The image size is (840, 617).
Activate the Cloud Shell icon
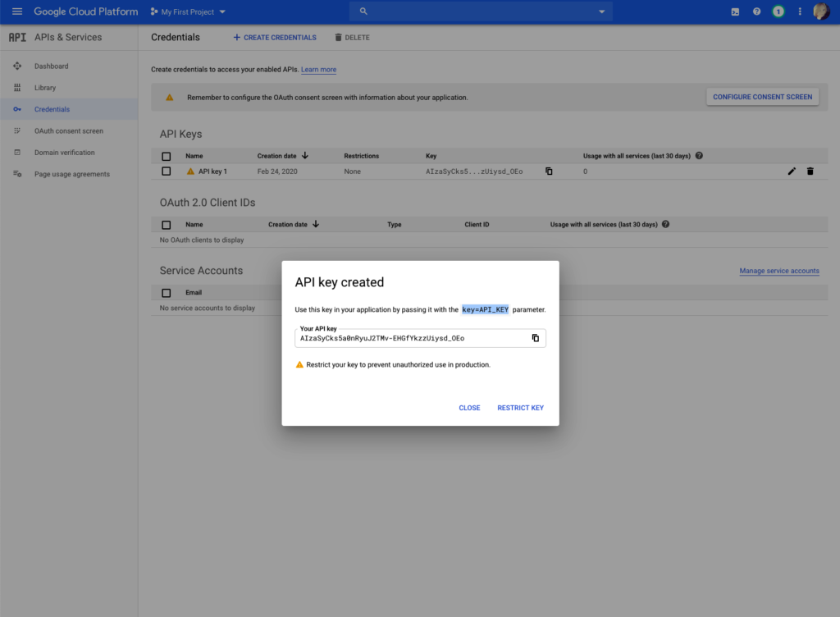735,11
